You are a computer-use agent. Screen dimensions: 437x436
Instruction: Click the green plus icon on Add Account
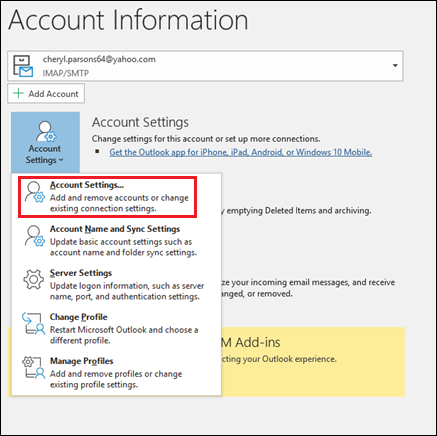18,93
